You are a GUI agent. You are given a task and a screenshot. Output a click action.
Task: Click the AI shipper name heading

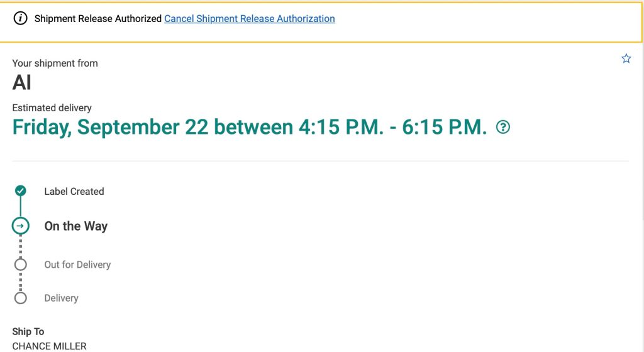click(x=22, y=83)
